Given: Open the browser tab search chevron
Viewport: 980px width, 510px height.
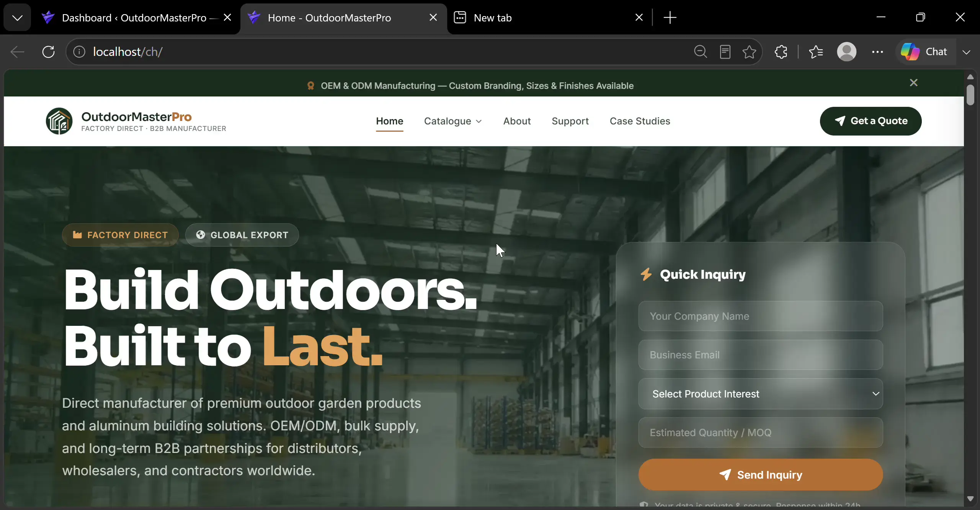Looking at the screenshot, I should (x=17, y=18).
